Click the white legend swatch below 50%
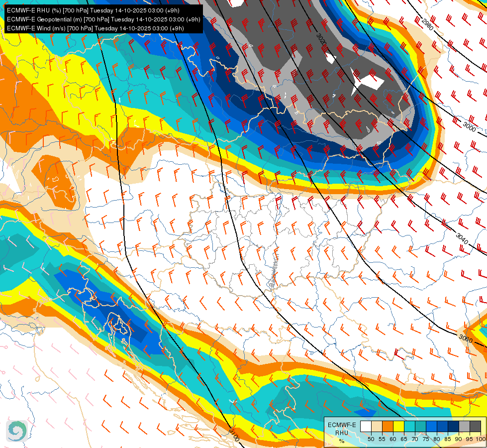 click(x=366, y=426)
